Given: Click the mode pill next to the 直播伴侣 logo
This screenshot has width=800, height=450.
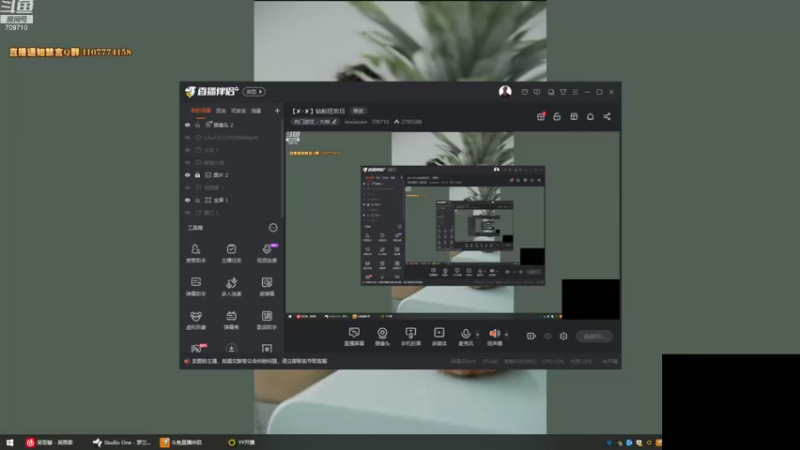Looking at the screenshot, I should coord(254,92).
